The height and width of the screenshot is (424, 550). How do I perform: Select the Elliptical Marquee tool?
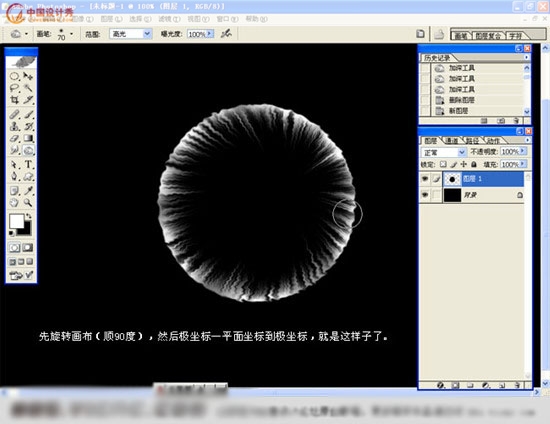14,76
